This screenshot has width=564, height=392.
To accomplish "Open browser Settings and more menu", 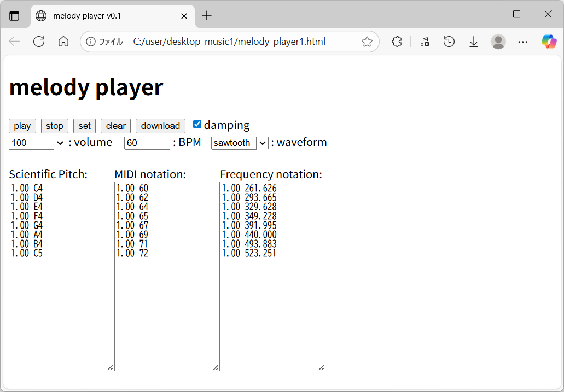I will [x=523, y=42].
